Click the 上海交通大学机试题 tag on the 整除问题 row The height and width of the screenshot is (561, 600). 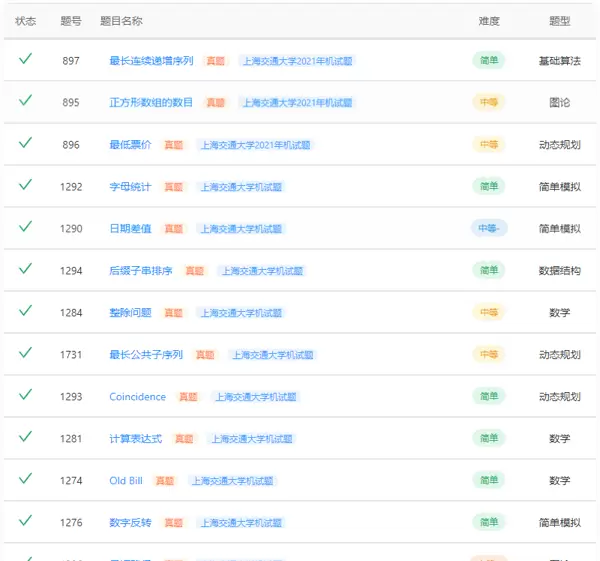(x=240, y=313)
